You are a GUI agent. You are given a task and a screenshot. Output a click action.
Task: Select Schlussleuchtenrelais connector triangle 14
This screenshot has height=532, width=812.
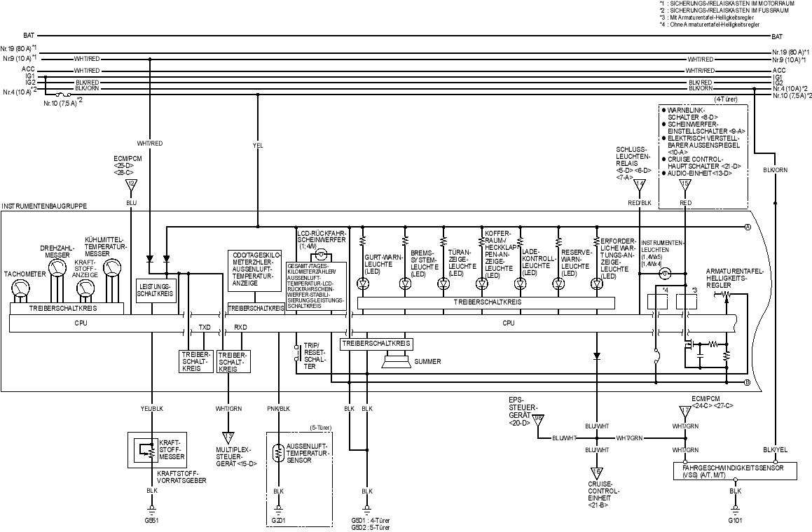pos(639,184)
